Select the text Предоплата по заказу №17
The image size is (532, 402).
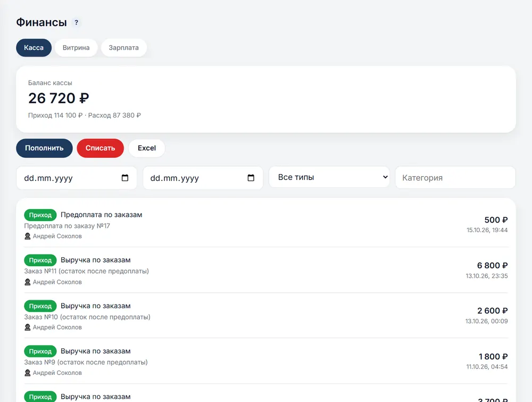[67, 226]
